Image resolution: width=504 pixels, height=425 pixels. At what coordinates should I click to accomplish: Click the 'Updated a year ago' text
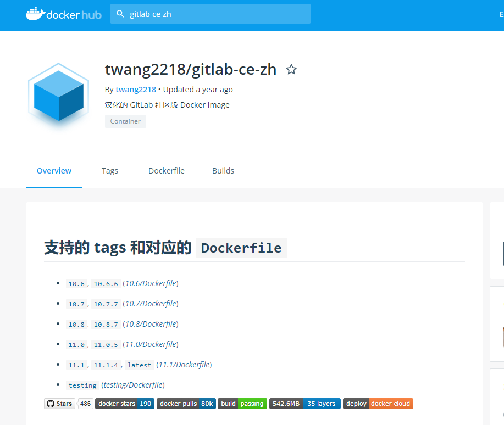click(x=198, y=90)
